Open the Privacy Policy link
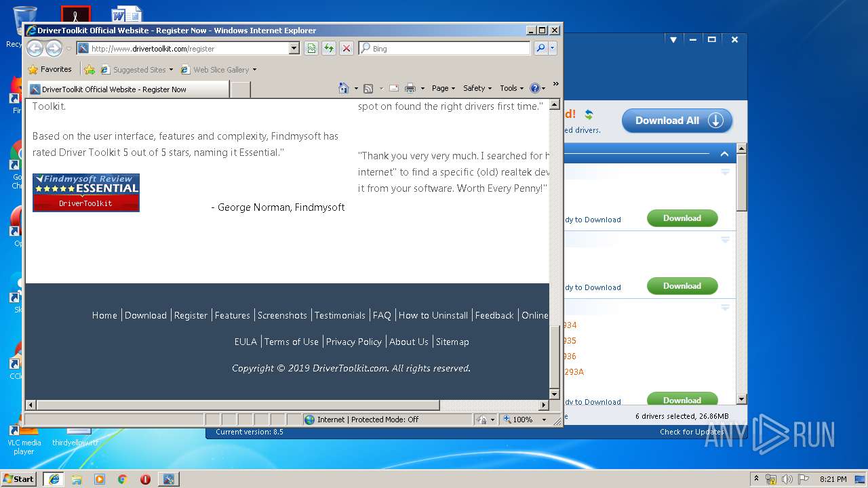This screenshot has width=868, height=488. coord(354,342)
